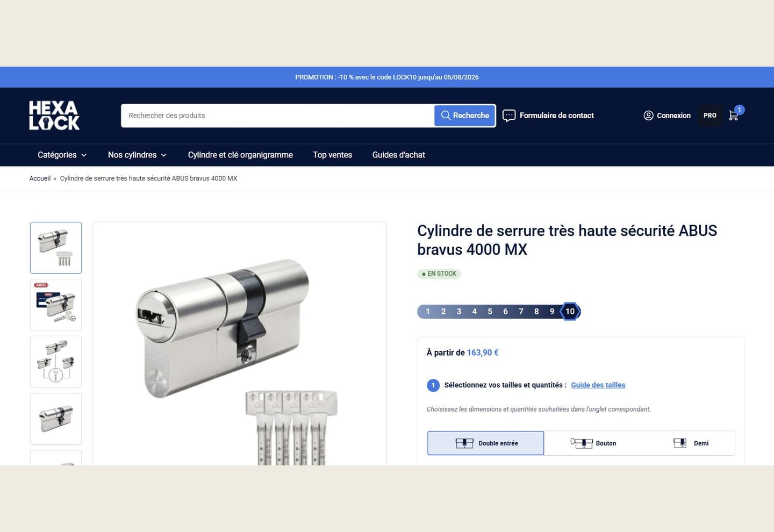The width and height of the screenshot is (774, 532).
Task: Open the Guides d'achat menu item
Action: pyautogui.click(x=398, y=155)
